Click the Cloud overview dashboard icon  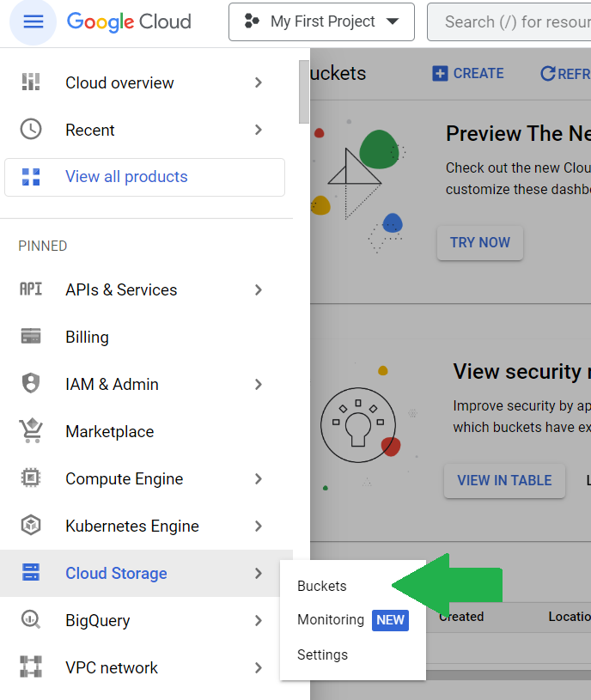click(x=31, y=82)
